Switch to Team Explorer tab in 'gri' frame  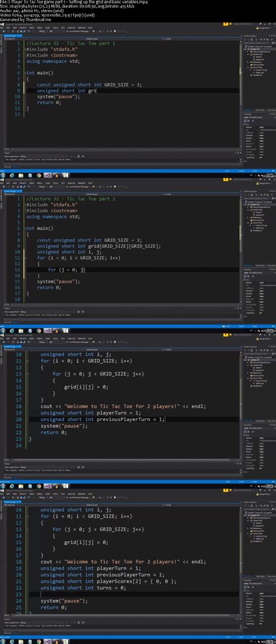pos(260,110)
